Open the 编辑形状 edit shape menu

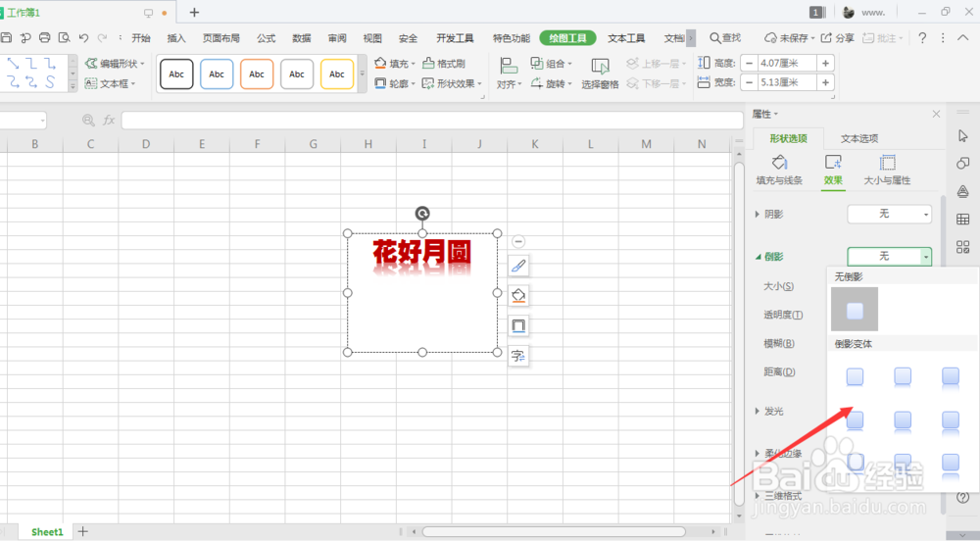click(115, 64)
